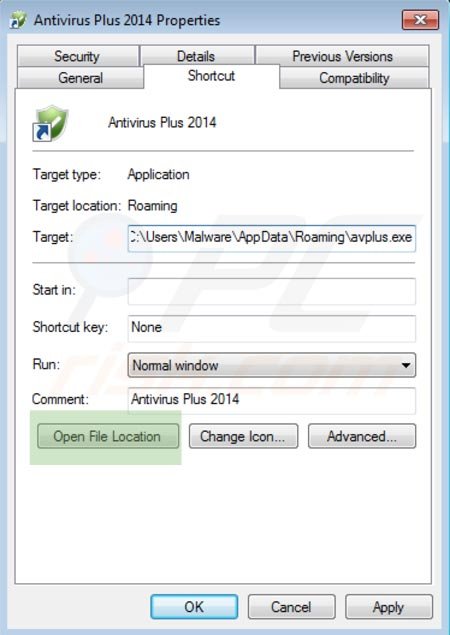Open the Previous Versions tab
Image resolution: width=450 pixels, height=635 pixels.
coord(342,56)
